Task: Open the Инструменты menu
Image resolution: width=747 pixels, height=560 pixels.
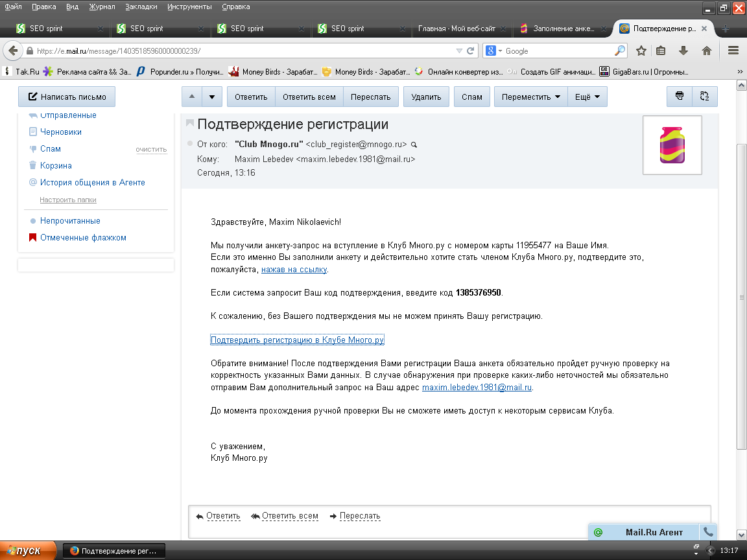Action: 189,6
